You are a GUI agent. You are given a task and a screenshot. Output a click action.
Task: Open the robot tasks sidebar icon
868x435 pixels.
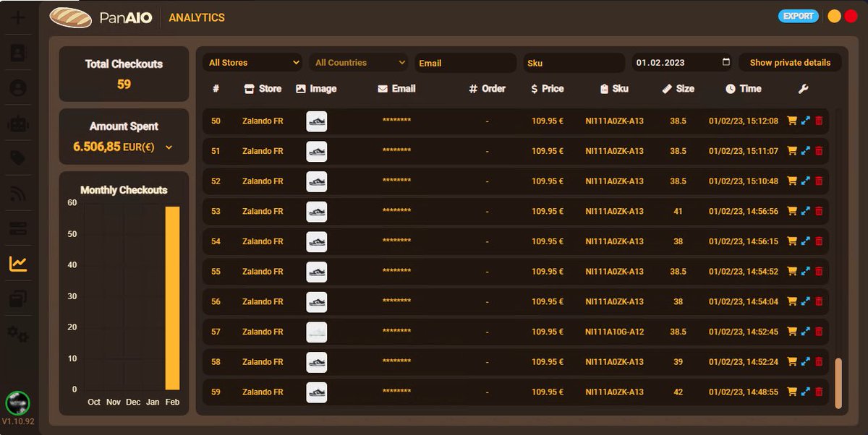[18, 124]
